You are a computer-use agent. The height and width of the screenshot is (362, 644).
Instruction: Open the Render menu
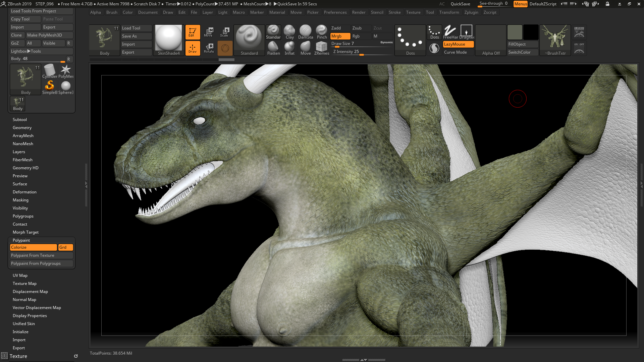[x=359, y=12]
